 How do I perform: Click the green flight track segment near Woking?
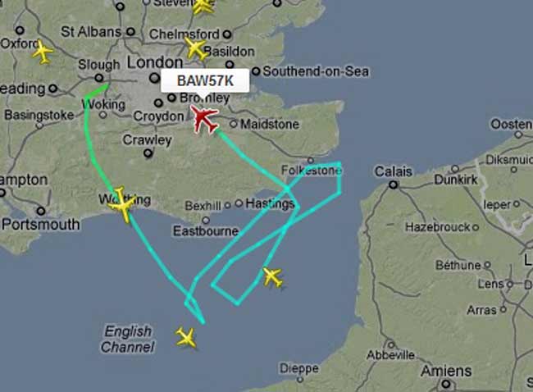pos(95,92)
